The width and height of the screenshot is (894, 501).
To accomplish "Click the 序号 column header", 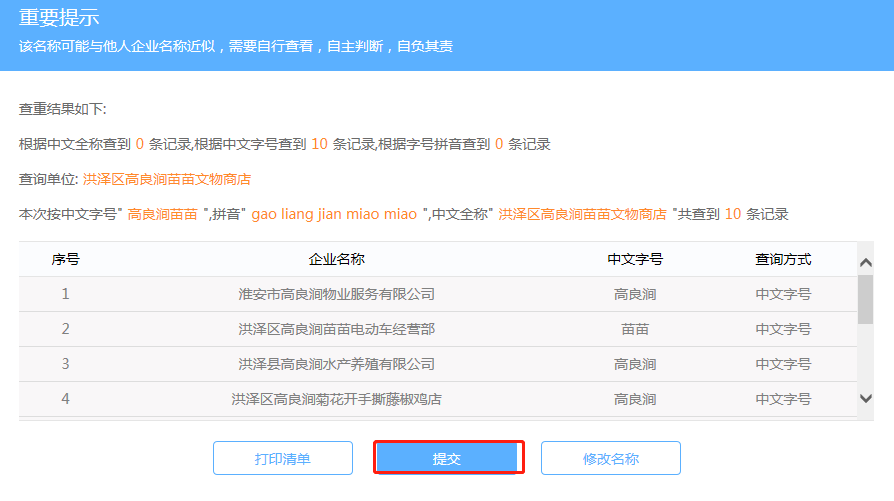I will [66, 259].
